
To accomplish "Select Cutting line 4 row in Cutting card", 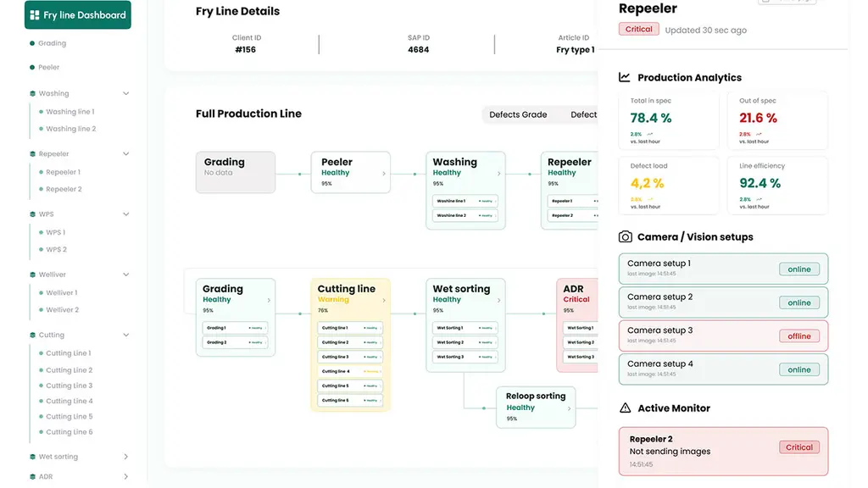I will coord(350,371).
